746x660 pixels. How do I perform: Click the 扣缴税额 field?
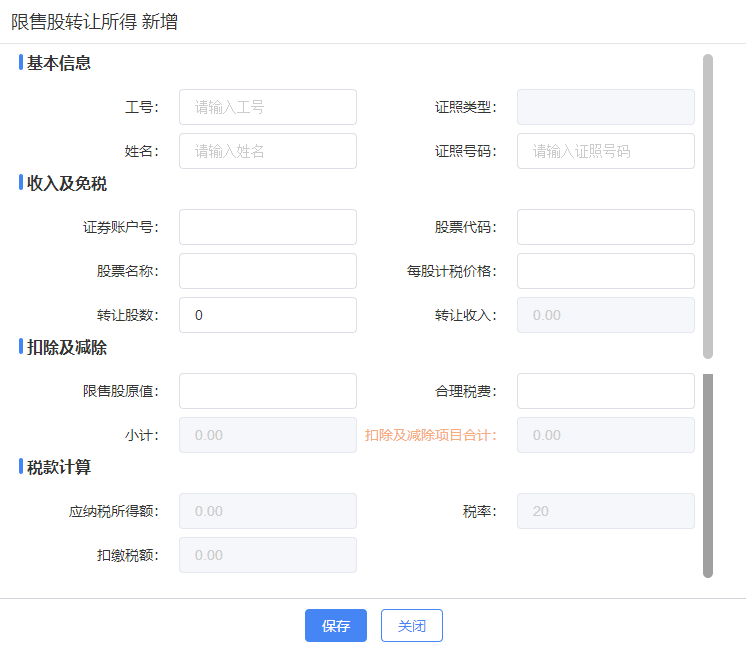click(268, 555)
